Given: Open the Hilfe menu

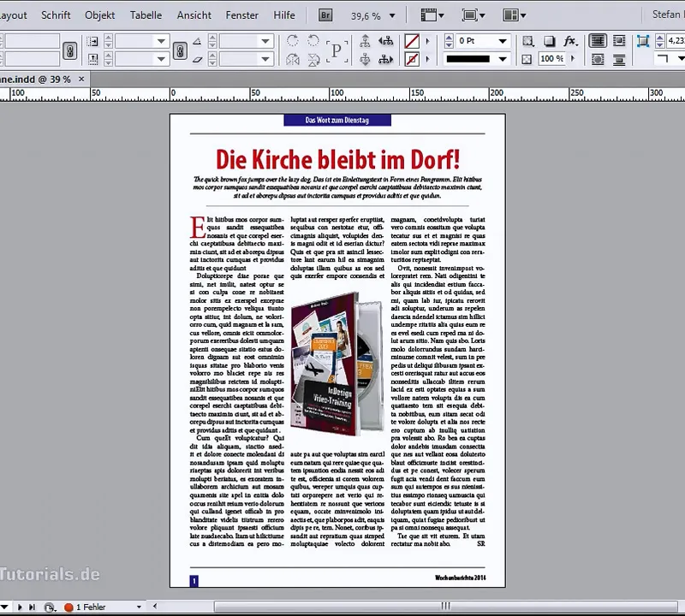Looking at the screenshot, I should click(x=284, y=15).
